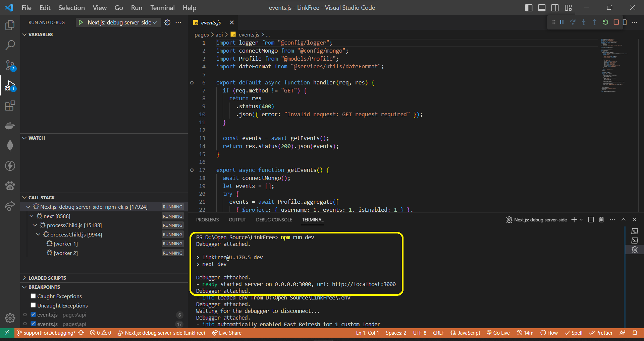Open the Live Share activity bar icon
Image resolution: width=644 pixels, height=341 pixels.
[10, 206]
